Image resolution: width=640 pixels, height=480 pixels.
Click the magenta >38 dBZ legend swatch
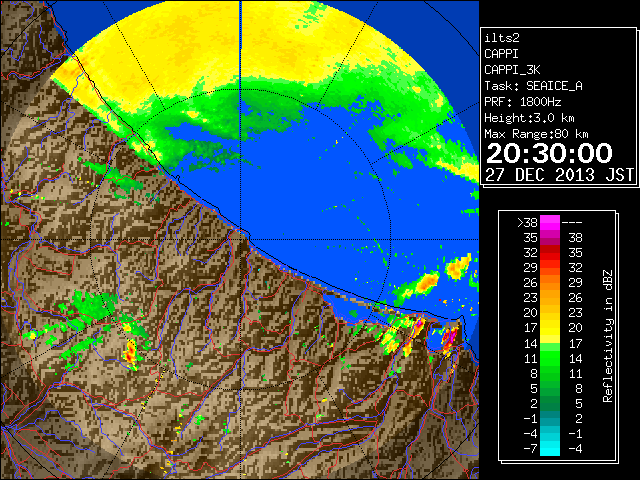550,223
